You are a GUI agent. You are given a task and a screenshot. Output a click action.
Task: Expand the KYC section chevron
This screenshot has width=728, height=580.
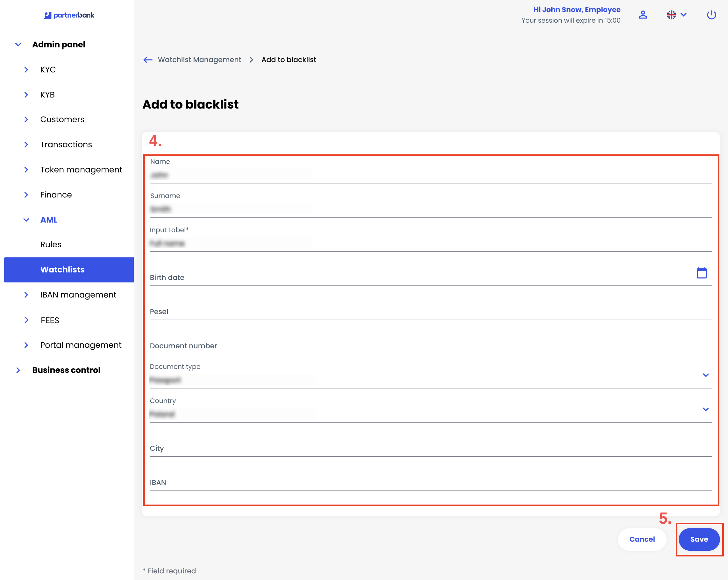[26, 69]
